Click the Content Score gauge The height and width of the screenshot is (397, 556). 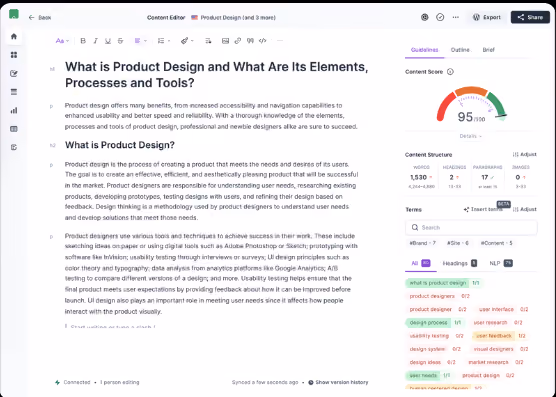(x=471, y=105)
